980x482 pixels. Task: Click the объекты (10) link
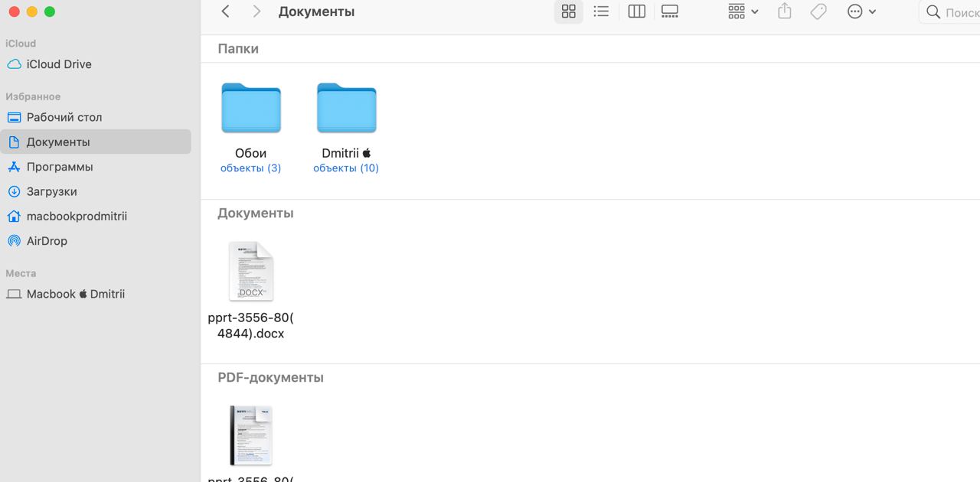[346, 168]
